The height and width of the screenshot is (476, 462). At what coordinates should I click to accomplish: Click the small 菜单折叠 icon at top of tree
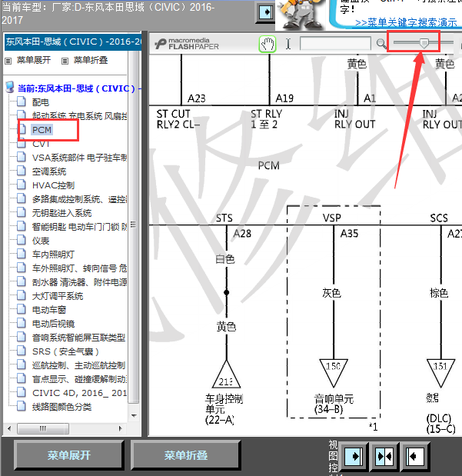(x=65, y=62)
